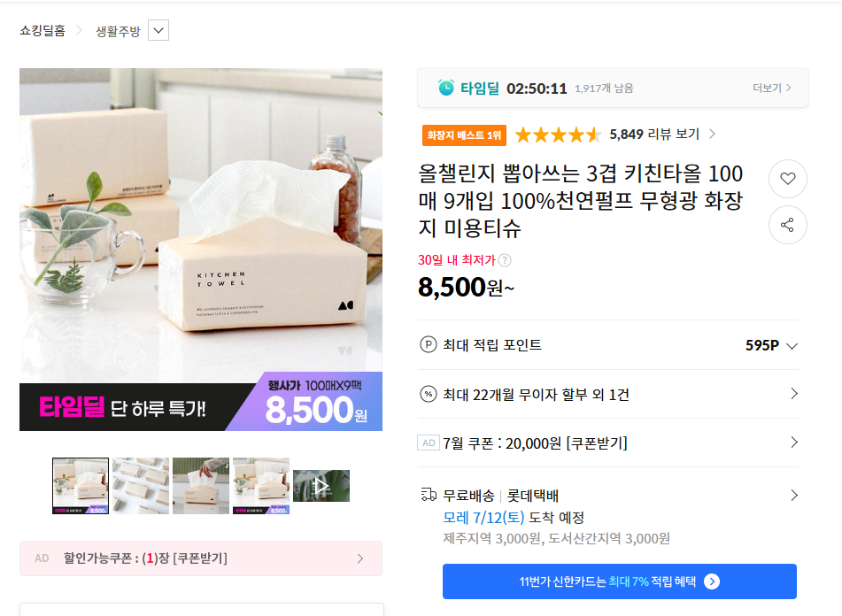Click the delivery truck icon
This screenshot has width=842, height=616.
pos(429,495)
